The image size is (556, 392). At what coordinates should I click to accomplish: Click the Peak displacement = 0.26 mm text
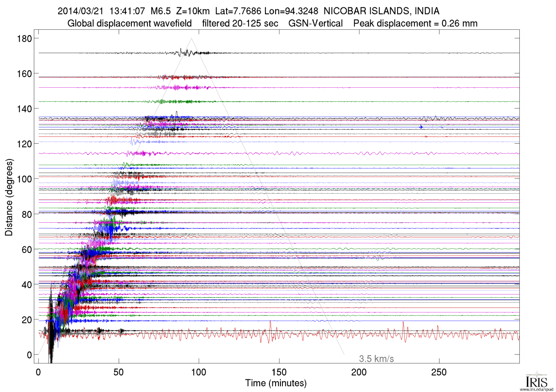click(415, 24)
